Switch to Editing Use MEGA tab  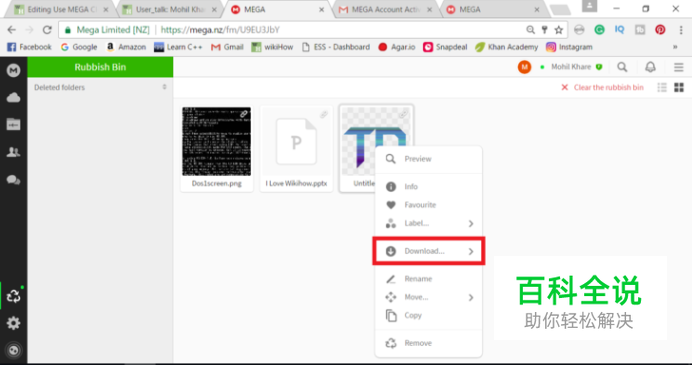(x=61, y=9)
